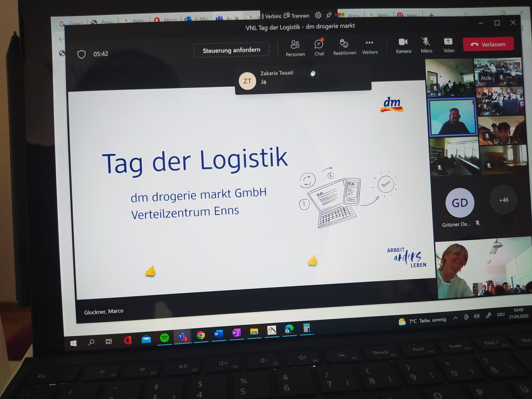Switch to the Abme... Microsoft browser tab
Viewport: 532px width, 399px height.
point(349,16)
